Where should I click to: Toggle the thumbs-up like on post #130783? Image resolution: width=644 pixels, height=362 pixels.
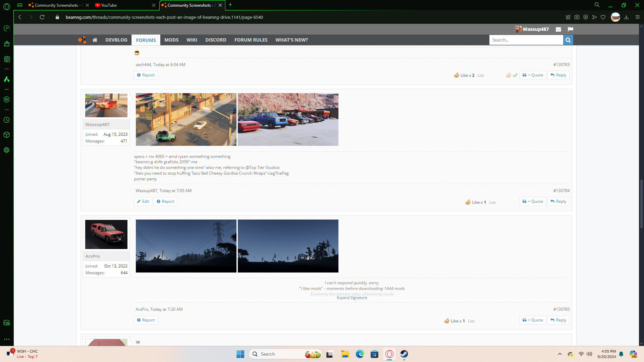point(508,75)
